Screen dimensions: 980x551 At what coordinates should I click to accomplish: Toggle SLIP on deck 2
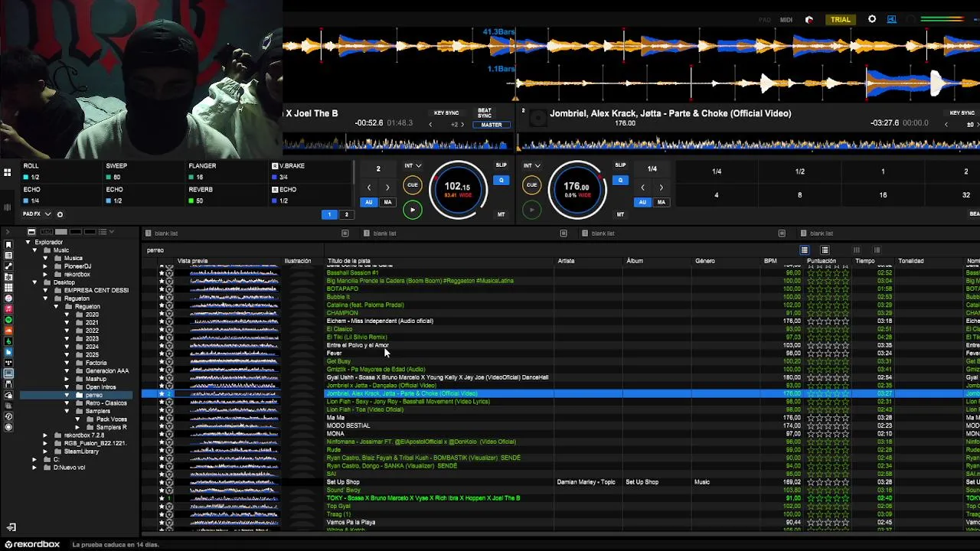pyautogui.click(x=620, y=165)
